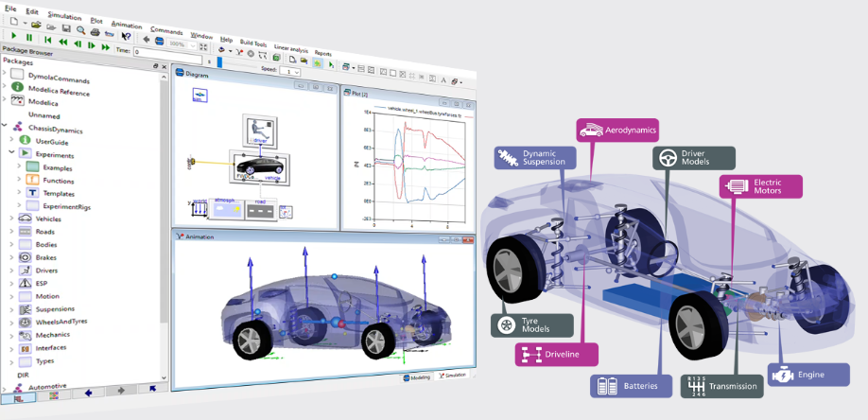Switch to the Simulation tab
Viewport: 868px width, 420px height.
coord(453,376)
